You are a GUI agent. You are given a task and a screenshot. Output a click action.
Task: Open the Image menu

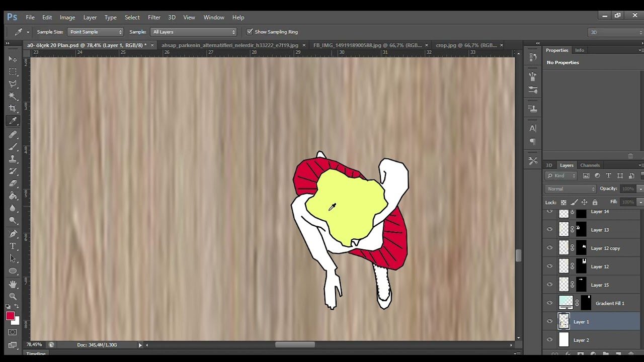coord(67,17)
